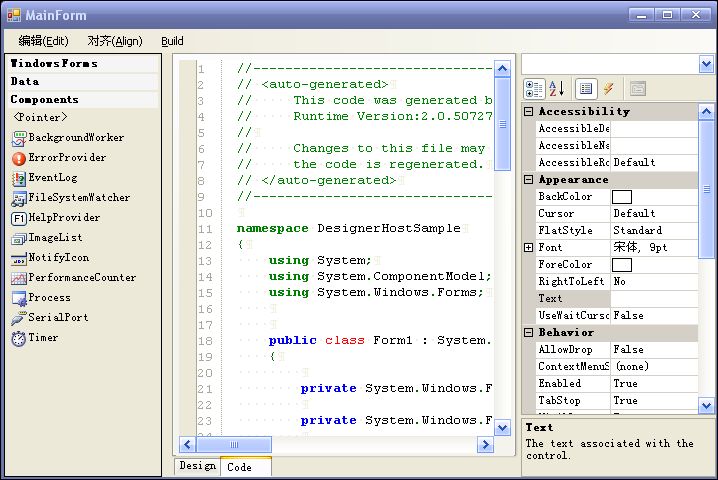Switch to Events with lightning bolt icon

tap(608, 89)
